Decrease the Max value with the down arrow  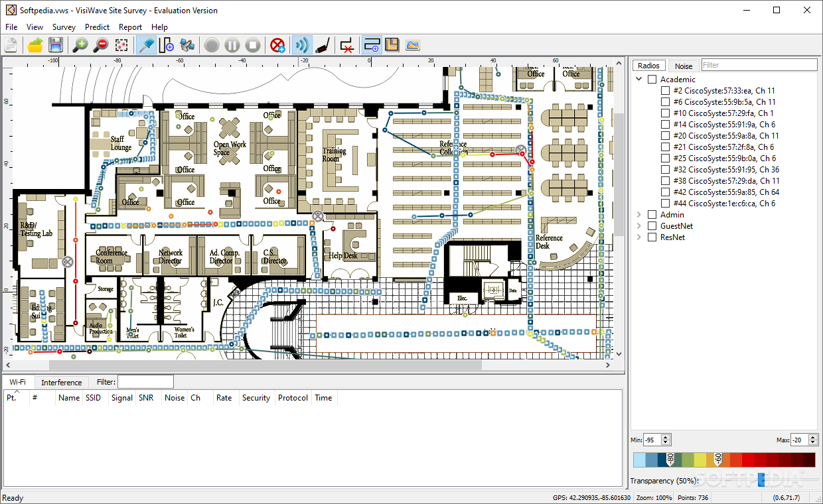pyautogui.click(x=813, y=443)
